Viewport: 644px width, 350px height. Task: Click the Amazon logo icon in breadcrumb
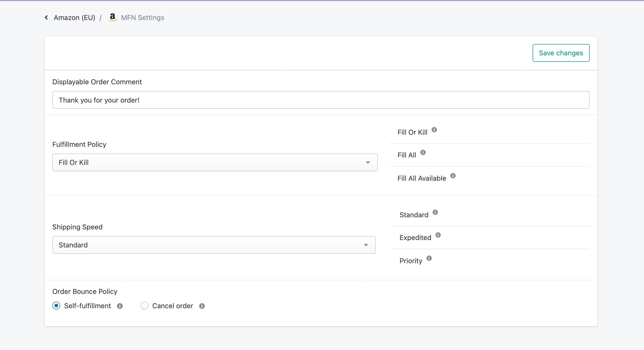(112, 17)
